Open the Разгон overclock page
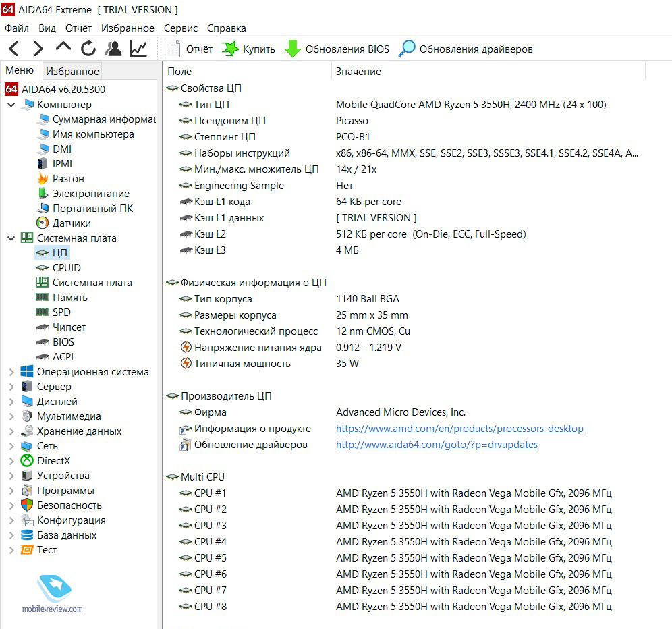 pos(61,179)
